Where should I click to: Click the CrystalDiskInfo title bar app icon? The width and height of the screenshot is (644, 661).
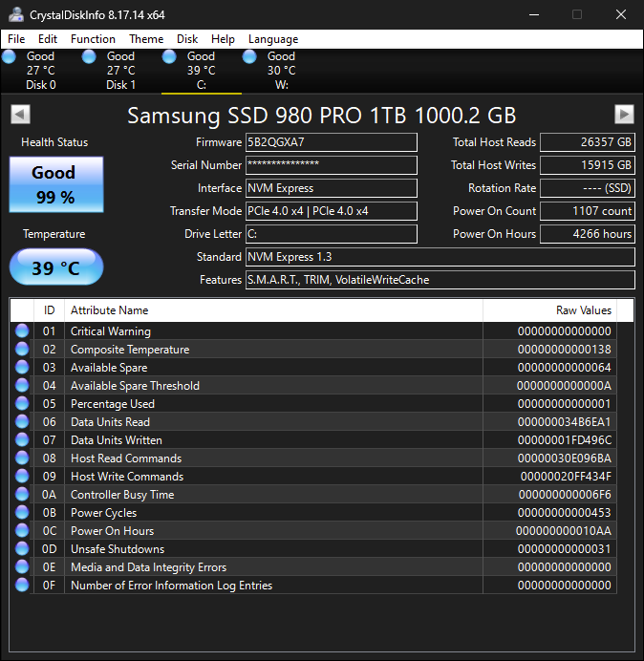click(x=16, y=14)
